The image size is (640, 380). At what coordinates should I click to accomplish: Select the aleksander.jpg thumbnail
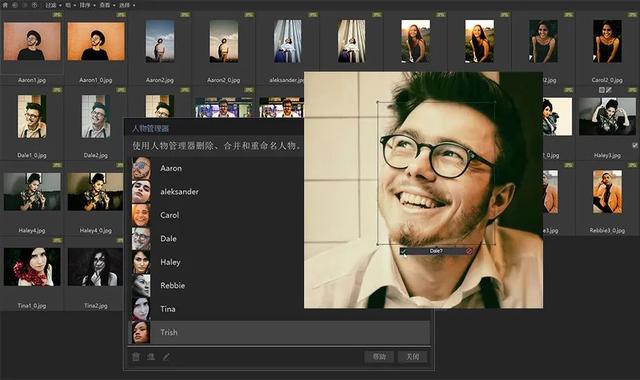288,41
